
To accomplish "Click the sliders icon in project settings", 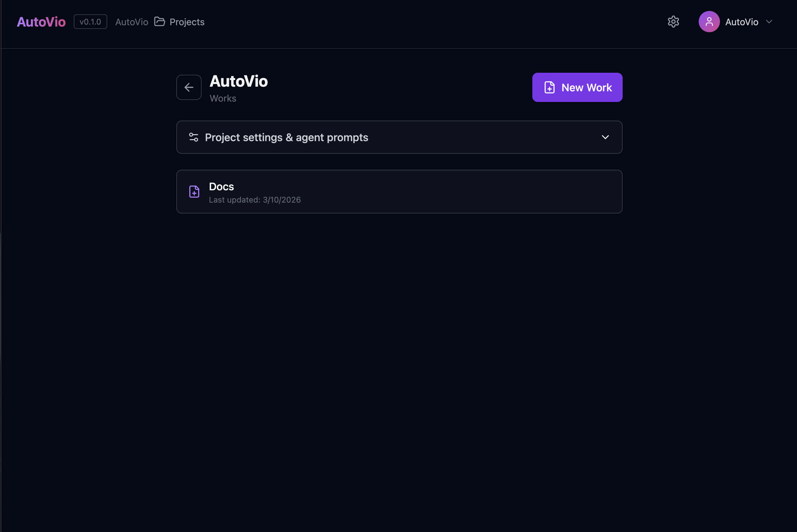I will pos(193,137).
